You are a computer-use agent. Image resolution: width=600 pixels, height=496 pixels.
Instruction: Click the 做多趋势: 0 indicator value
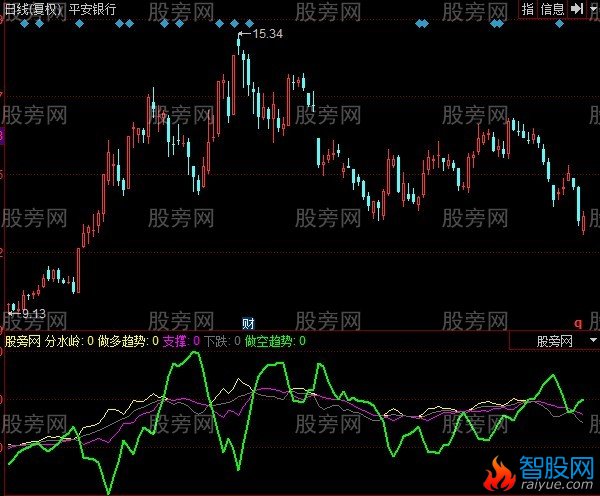pyautogui.click(x=128, y=341)
